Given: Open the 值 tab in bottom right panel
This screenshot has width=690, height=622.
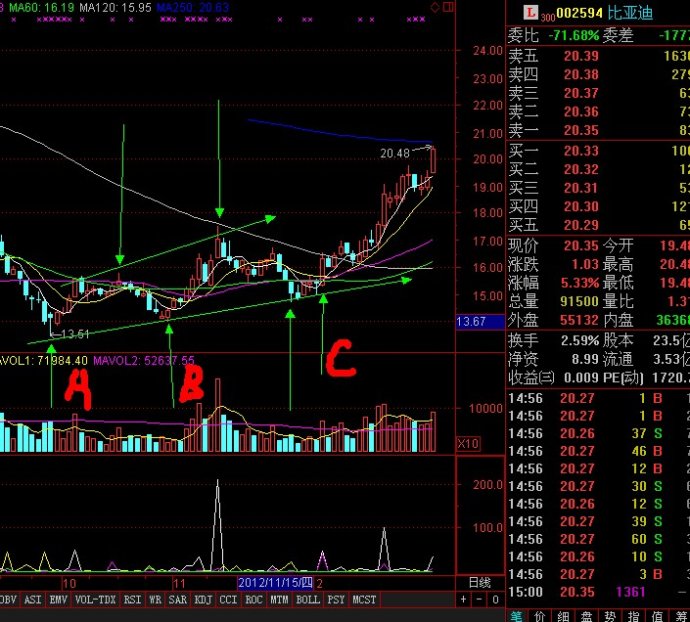Looking at the screenshot, I should click(657, 616).
